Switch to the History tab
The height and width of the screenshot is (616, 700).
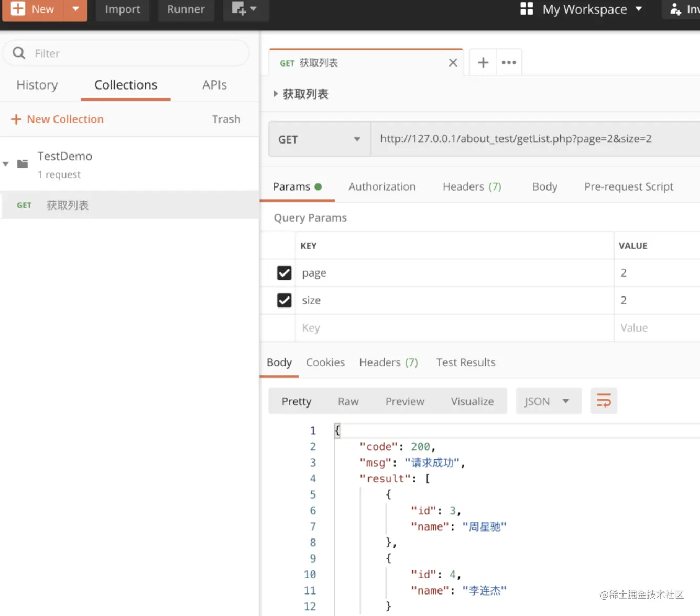click(37, 85)
